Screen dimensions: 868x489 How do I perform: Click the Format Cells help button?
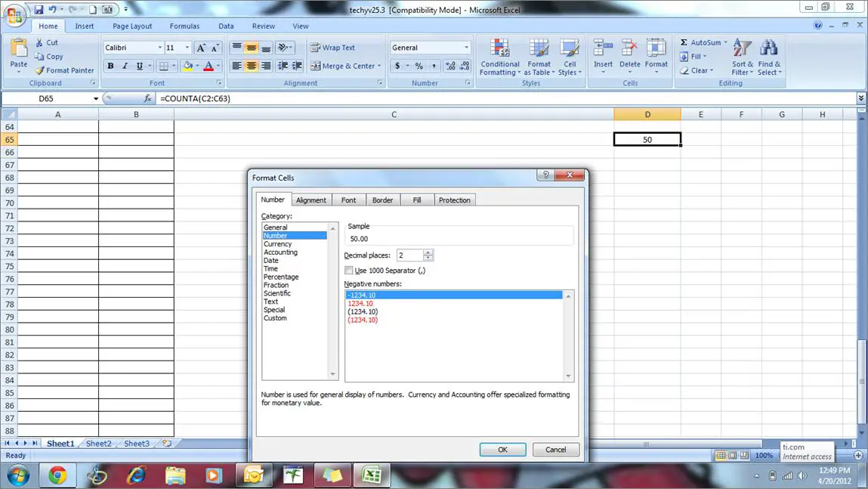coord(545,175)
